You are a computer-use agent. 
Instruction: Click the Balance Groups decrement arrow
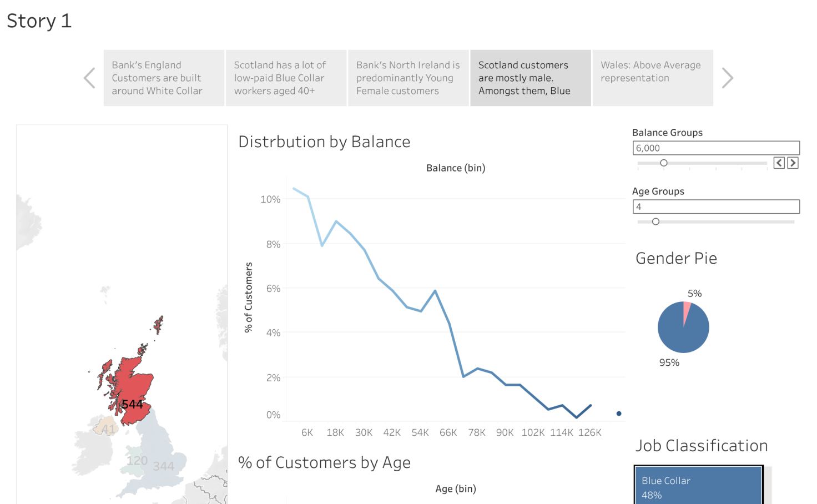[779, 163]
